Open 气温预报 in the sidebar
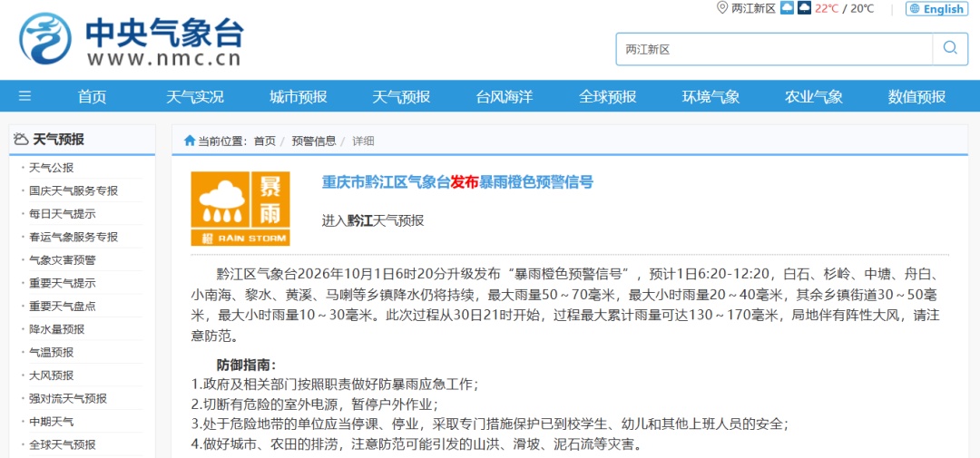The height and width of the screenshot is (458, 980). coord(51,353)
